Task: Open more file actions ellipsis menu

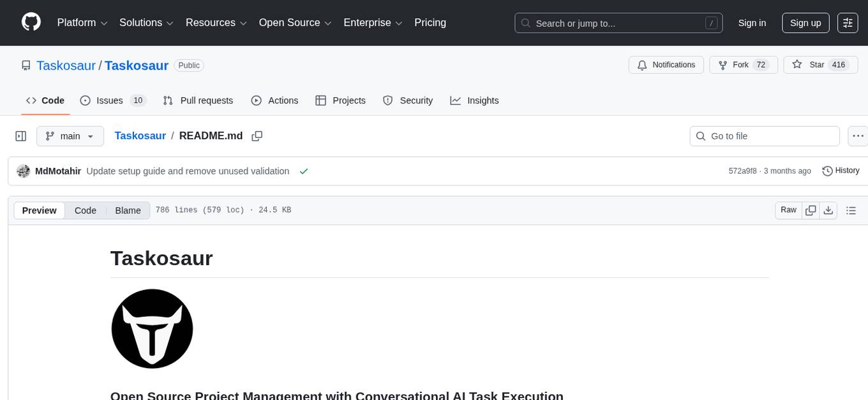Action: tap(858, 136)
